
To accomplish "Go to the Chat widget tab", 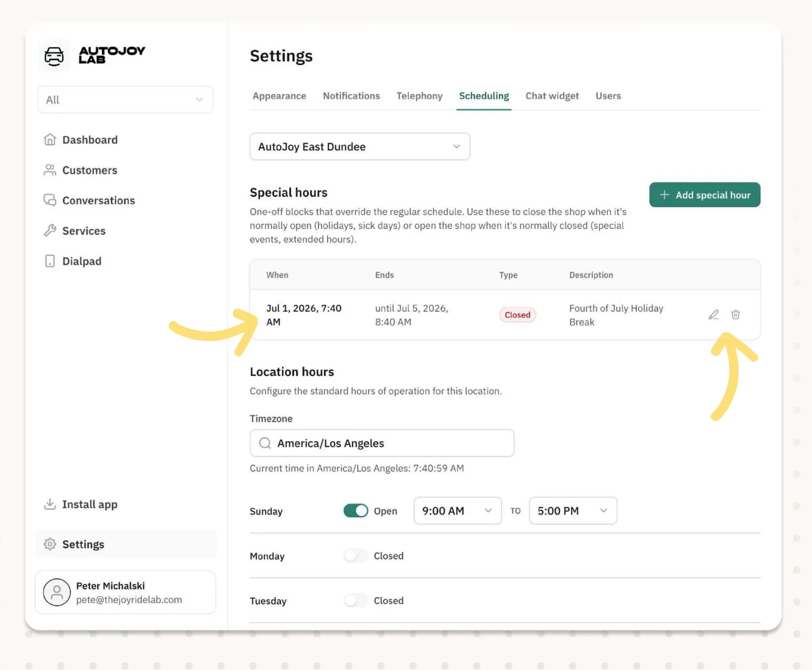I will (552, 96).
